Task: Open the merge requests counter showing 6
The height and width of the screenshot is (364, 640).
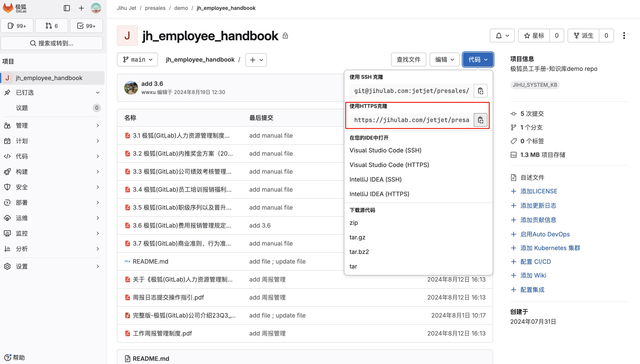Action: (51, 26)
